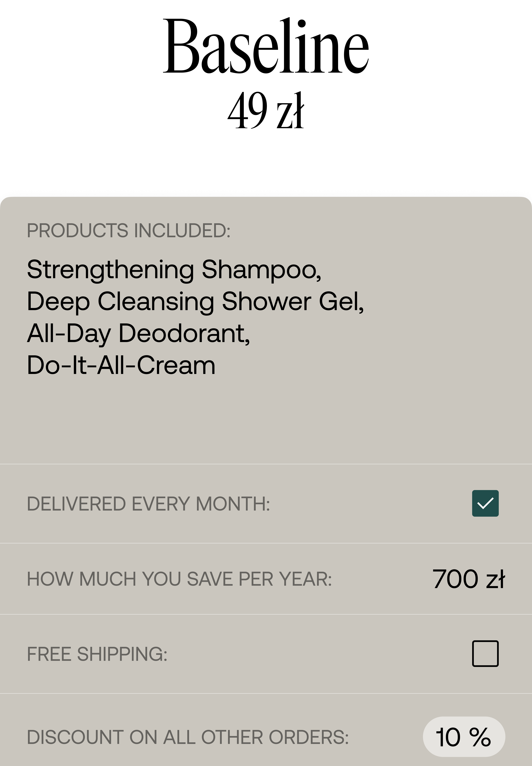Screen dimensions: 532x766
Task: Select the All-Day Deodorant product
Action: (x=138, y=333)
